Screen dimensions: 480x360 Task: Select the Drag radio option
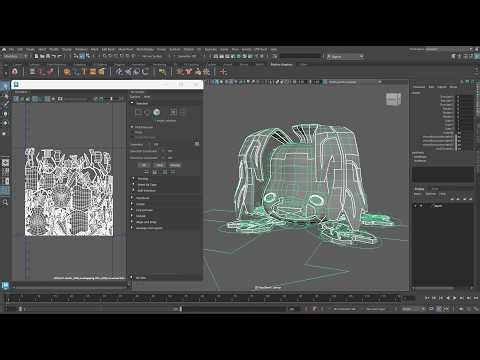point(132,132)
